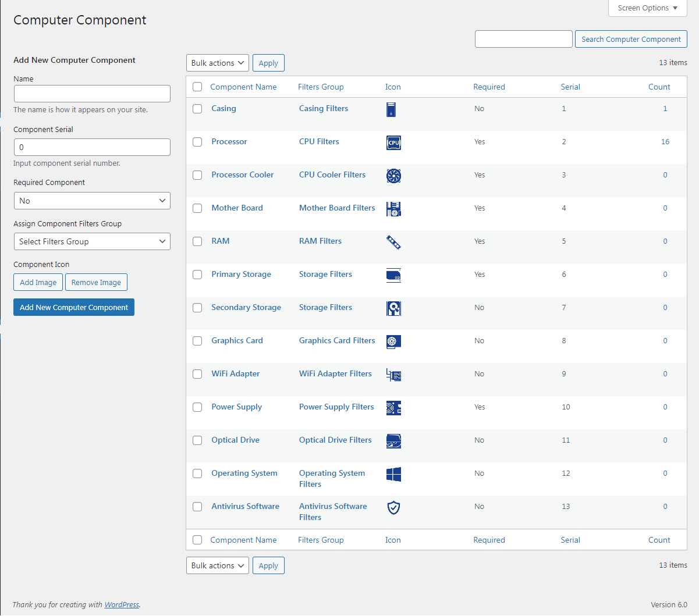Open the Mother Board Filters link
699x616 pixels.
click(337, 208)
